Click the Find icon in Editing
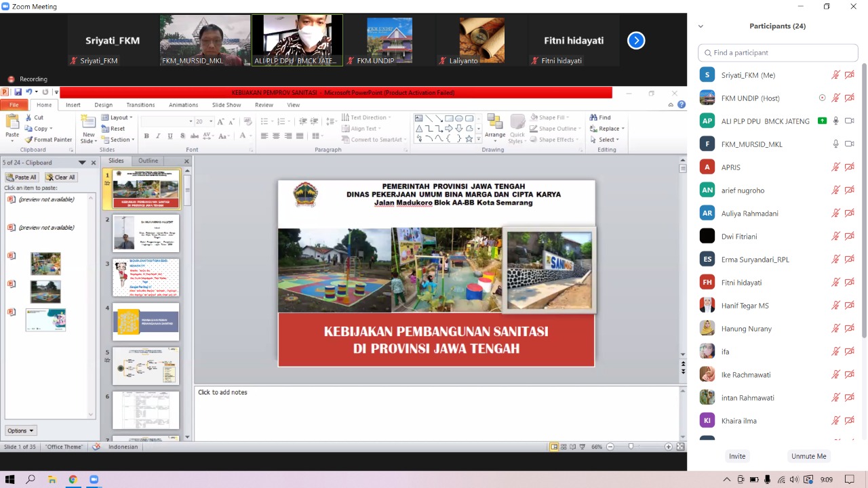 (x=594, y=117)
